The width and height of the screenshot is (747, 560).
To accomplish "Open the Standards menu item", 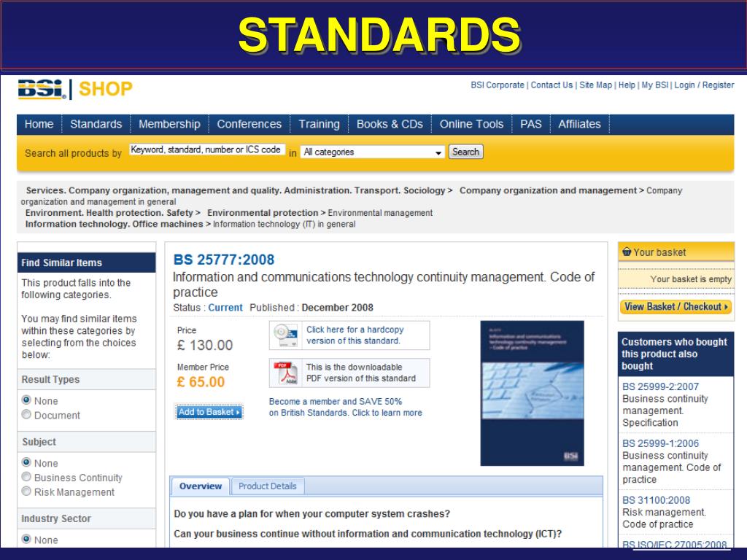I will pyautogui.click(x=96, y=124).
